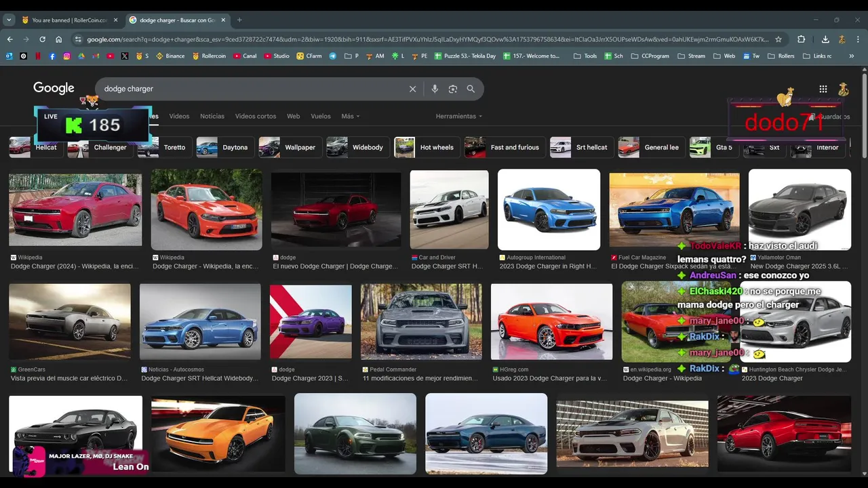This screenshot has height=488, width=868.
Task: Filter images by Challenger chip
Action: click(100, 147)
